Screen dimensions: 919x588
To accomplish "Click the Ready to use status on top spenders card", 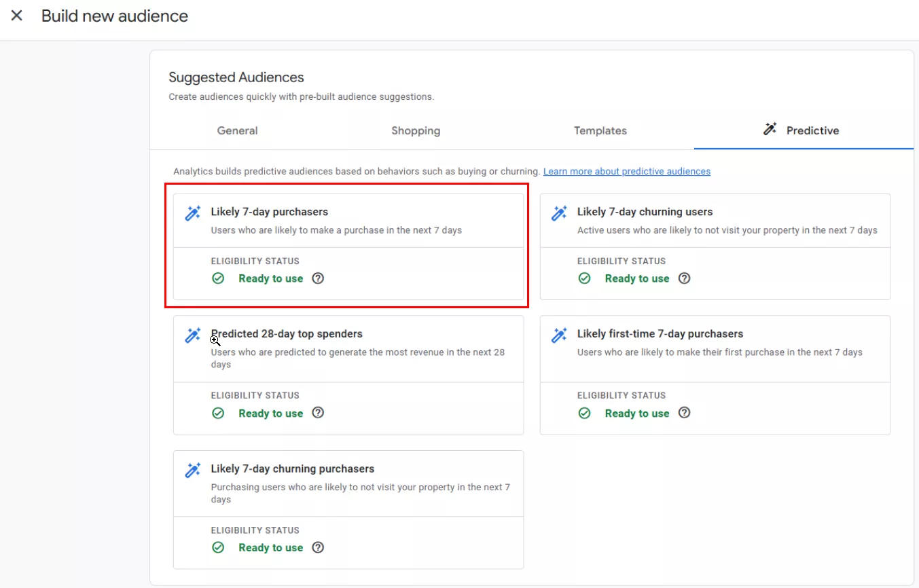I will (270, 413).
